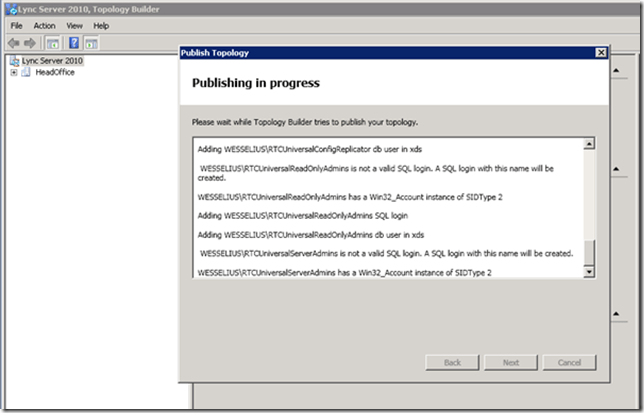Click the Topology Builder title bar icon
The height and width of the screenshot is (413, 644).
11,9
